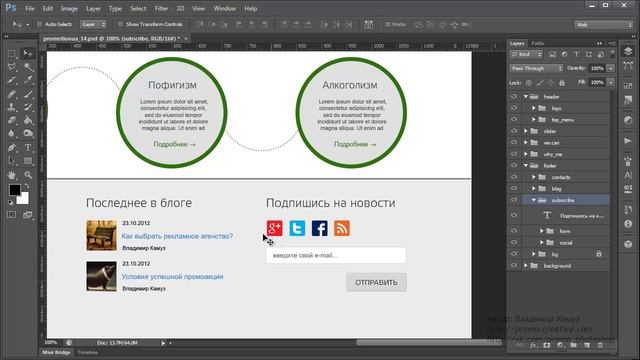640x360 pixels.
Task: Hide the subscribe group layer
Action: (514, 200)
